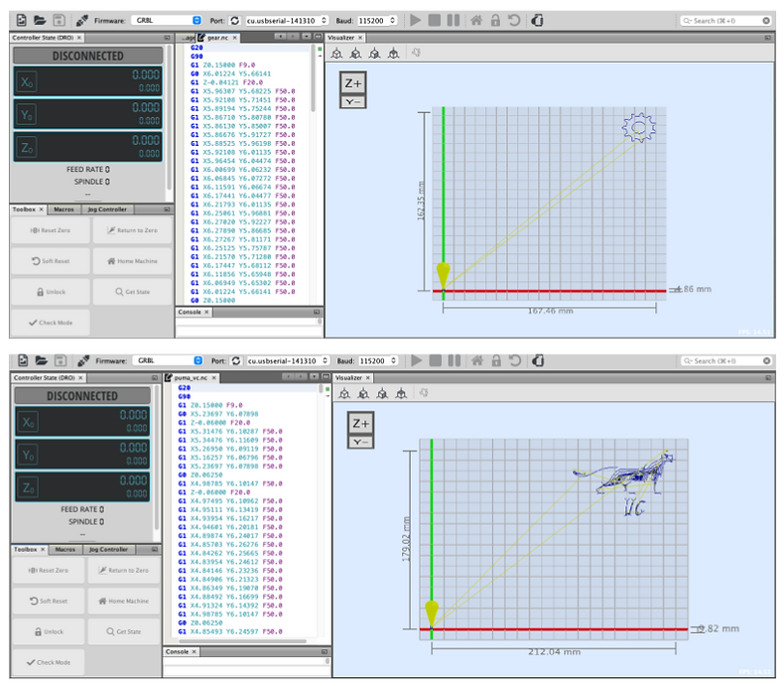Open a G-code file in the bottom window
This screenshot has width=784, height=686.
(41, 360)
